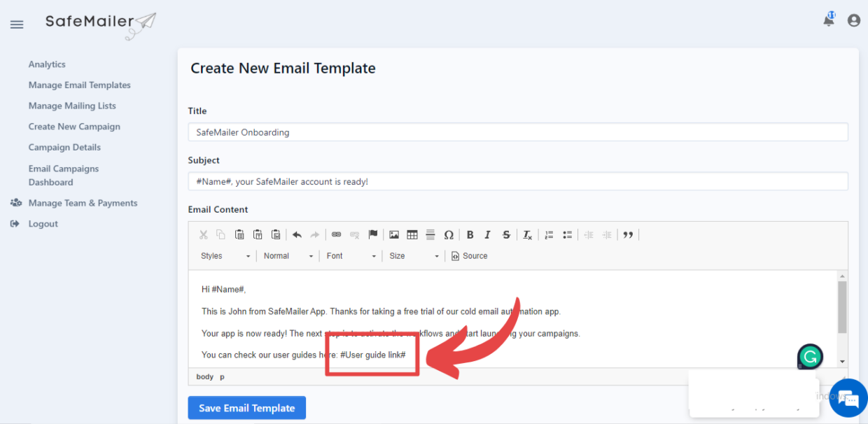Viewport: 868px width, 424px height.
Task: Insert a hyperlink in the email body
Action: click(x=336, y=234)
